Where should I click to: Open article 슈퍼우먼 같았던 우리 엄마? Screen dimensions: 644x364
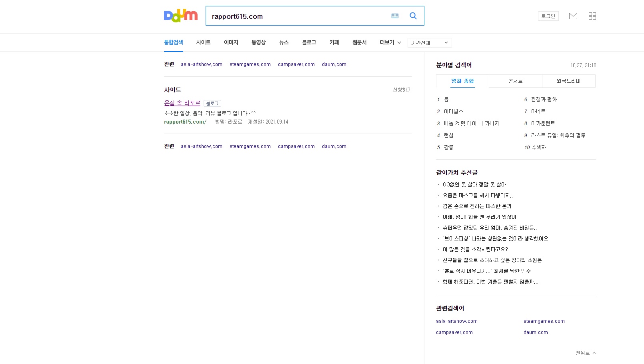tap(490, 228)
